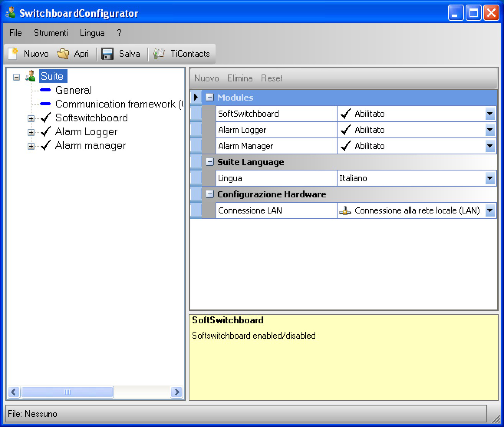Select the Alarm manager tree item label
Screen dimensions: 504x427
[x=91, y=146]
